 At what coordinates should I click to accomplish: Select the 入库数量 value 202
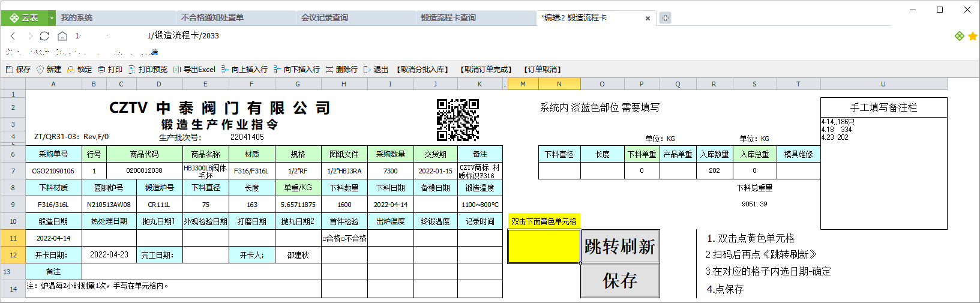(714, 170)
